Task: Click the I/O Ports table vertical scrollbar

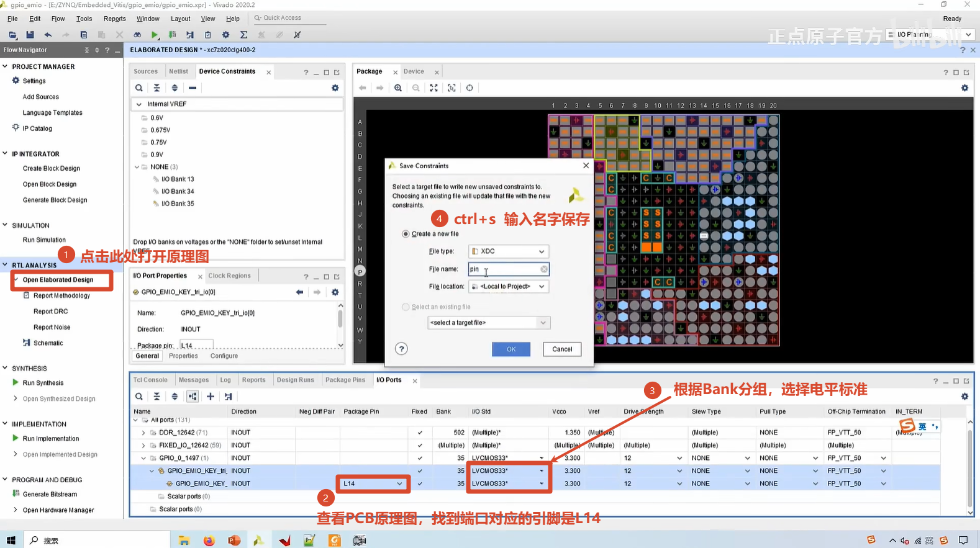Action: pos(970,467)
